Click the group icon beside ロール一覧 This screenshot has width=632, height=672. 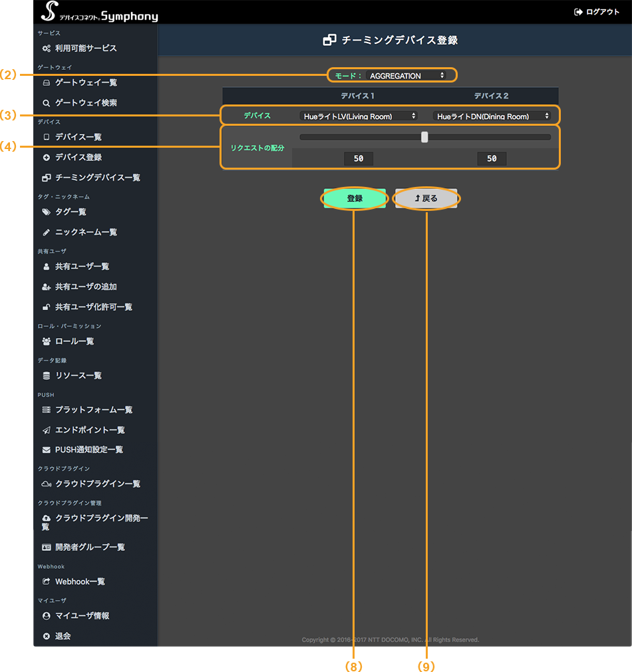tap(47, 341)
